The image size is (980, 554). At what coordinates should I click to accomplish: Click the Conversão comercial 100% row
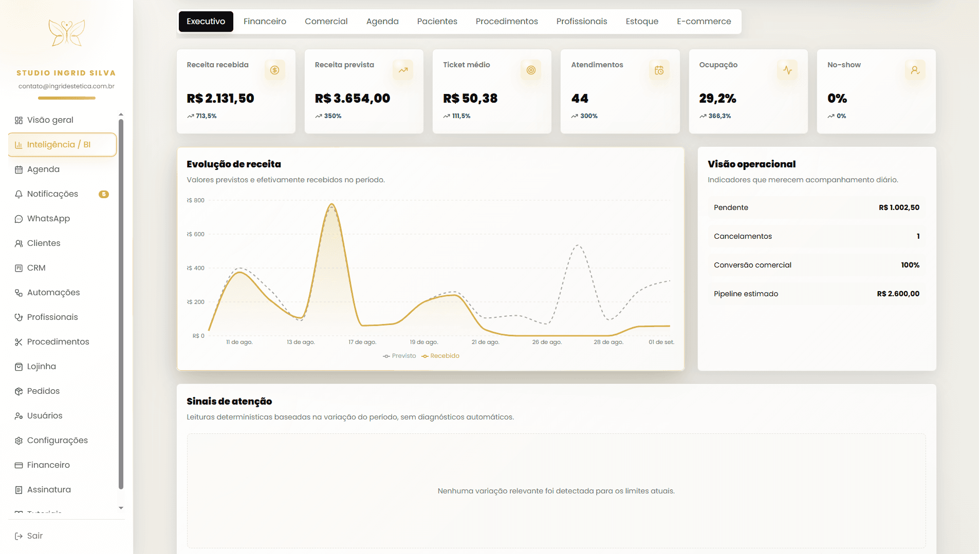coord(817,265)
